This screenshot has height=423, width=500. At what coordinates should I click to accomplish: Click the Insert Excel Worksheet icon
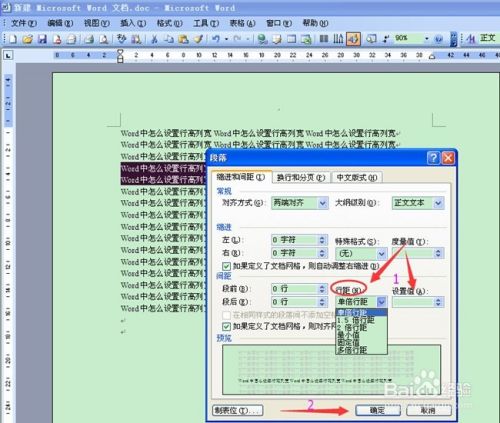(x=306, y=39)
